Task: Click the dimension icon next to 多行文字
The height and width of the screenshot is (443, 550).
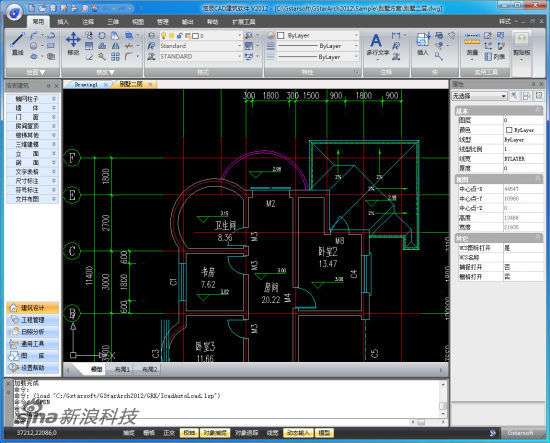Action: point(396,35)
